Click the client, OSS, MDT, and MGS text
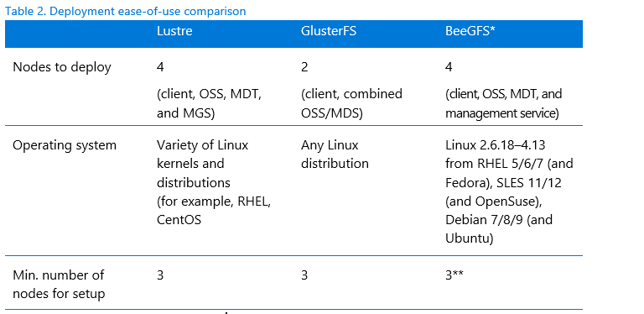The image size is (644, 314). 210,103
